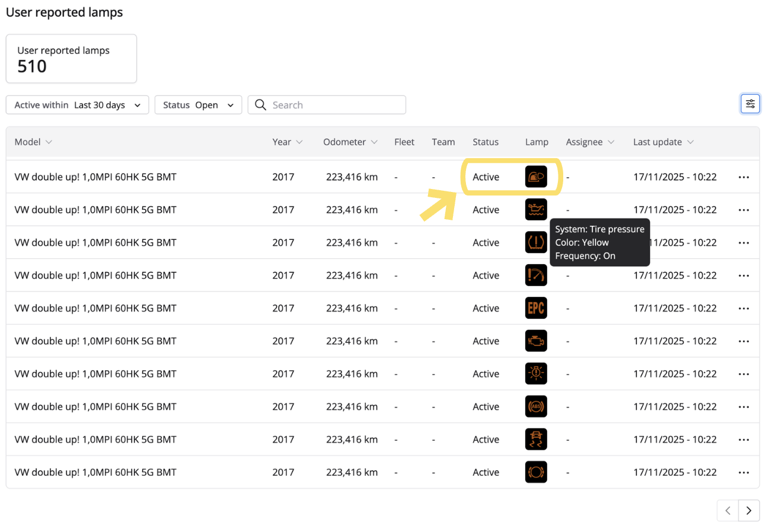The width and height of the screenshot is (766, 532).
Task: Click the bulb failure lamp icon
Action: (536, 374)
